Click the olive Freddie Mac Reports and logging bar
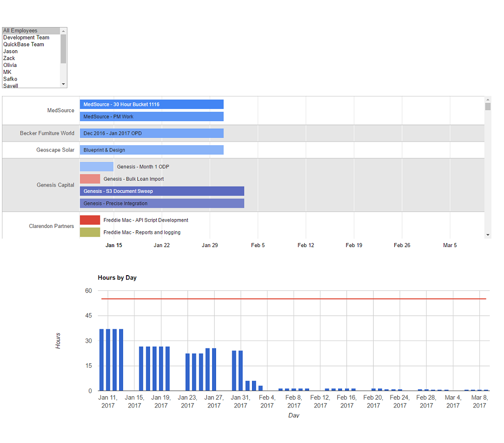 point(90,232)
